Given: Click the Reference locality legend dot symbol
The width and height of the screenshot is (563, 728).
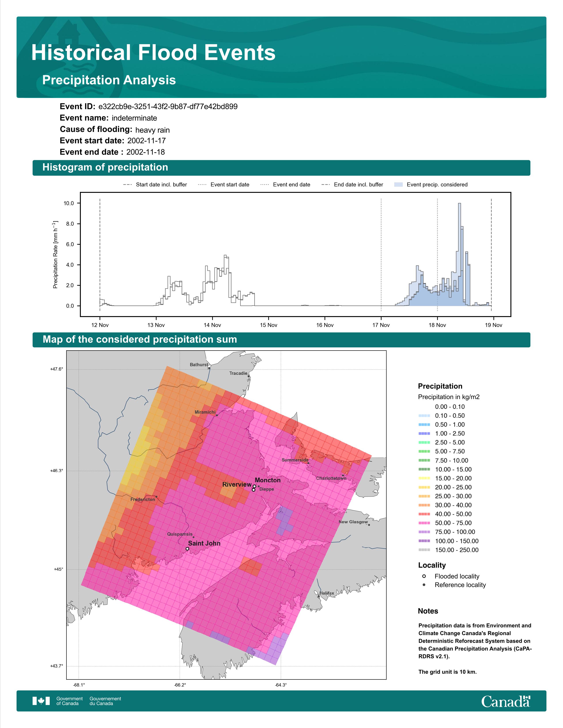Looking at the screenshot, I should pos(424,585).
